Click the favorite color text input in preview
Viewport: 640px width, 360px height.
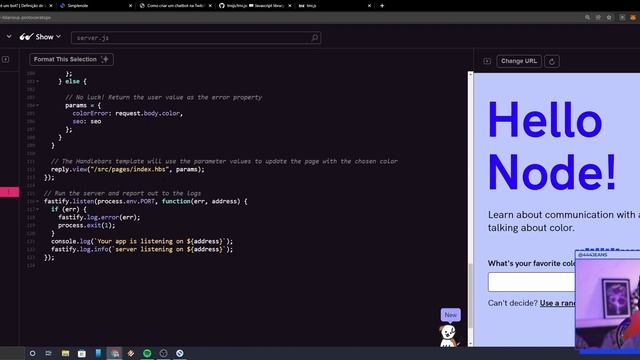(x=531, y=282)
